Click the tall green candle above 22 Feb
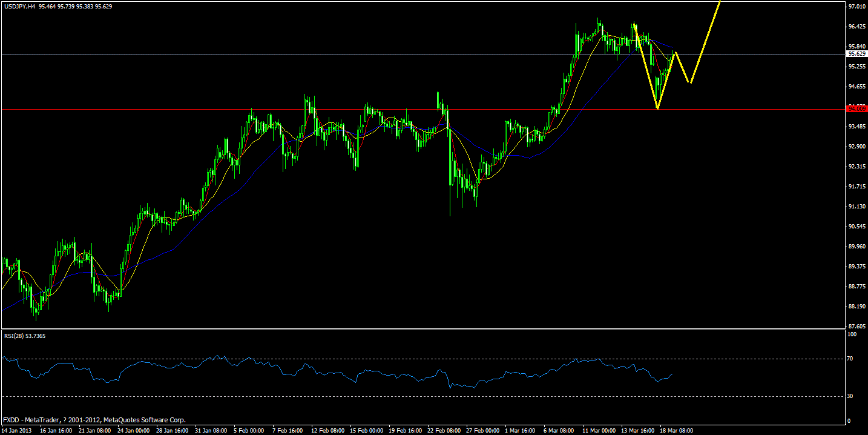 click(x=438, y=109)
